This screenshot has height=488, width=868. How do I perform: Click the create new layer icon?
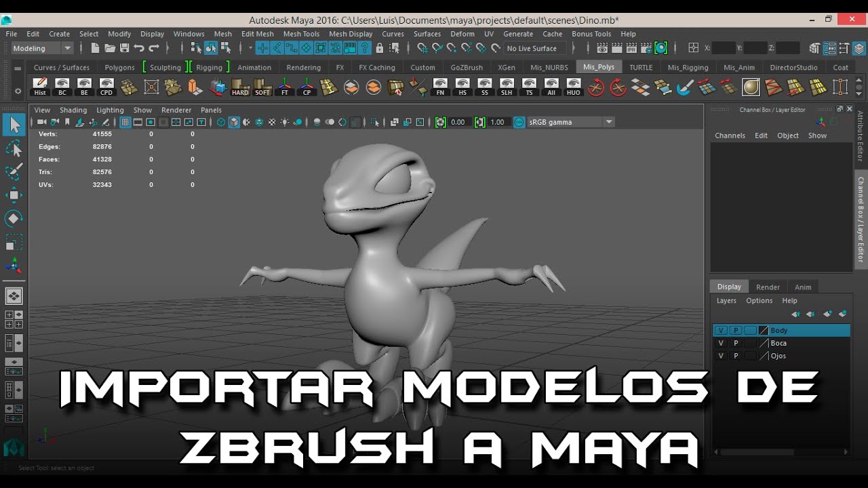[827, 314]
